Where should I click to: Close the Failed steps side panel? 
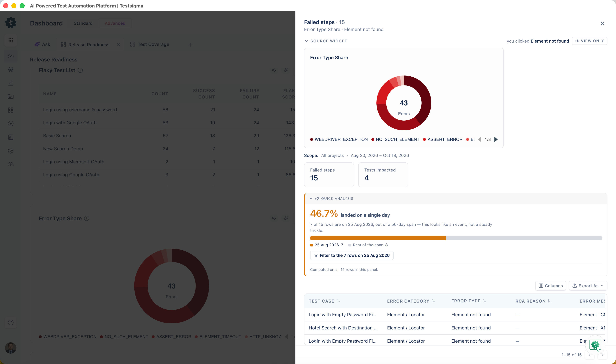tap(602, 24)
